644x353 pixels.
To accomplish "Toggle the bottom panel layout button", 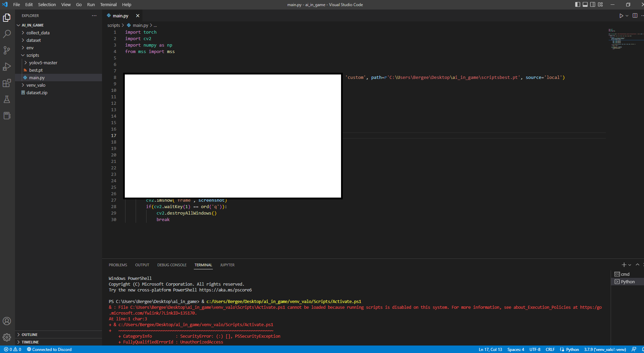I will (x=585, y=4).
